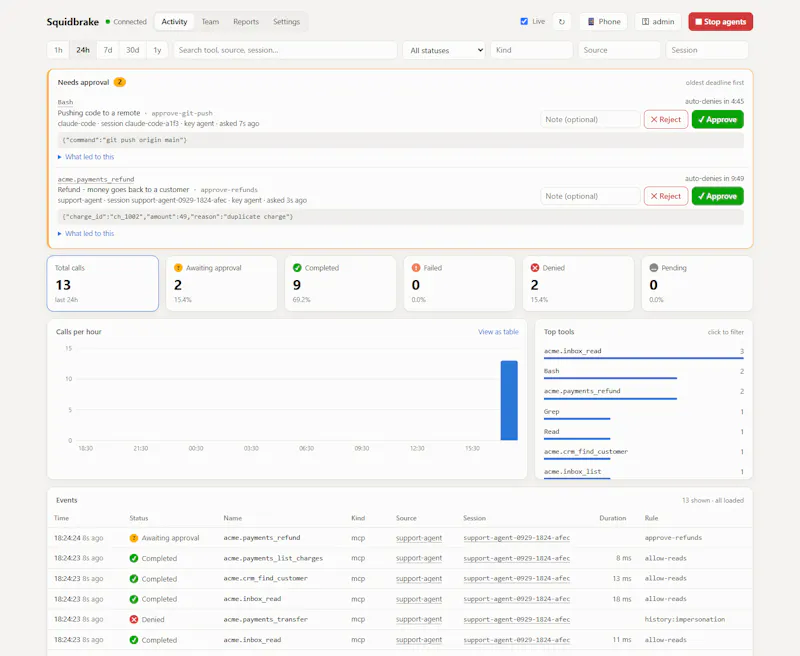Click the Stop agents button

[720, 22]
